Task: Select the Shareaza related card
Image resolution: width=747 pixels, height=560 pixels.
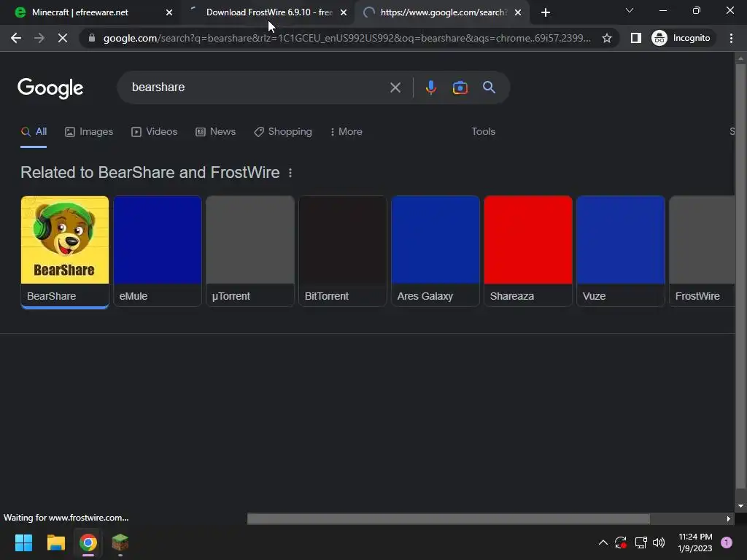Action: [528, 252]
